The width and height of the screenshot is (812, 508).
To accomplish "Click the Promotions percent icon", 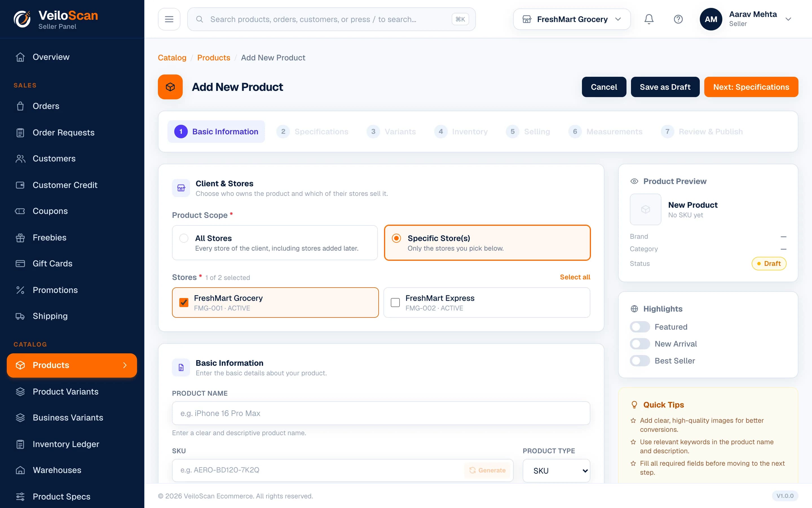I will pyautogui.click(x=20, y=290).
